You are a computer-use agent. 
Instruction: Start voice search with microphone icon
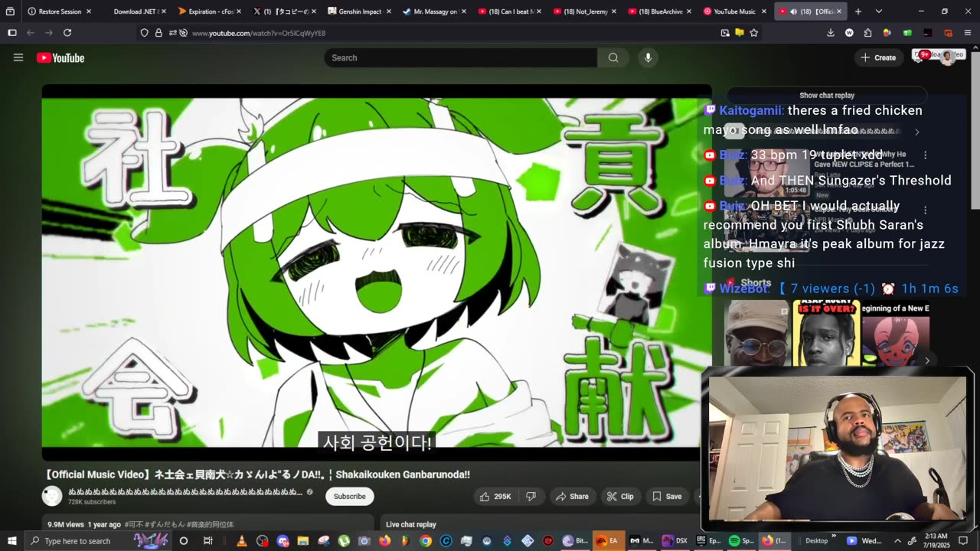[x=648, y=57]
